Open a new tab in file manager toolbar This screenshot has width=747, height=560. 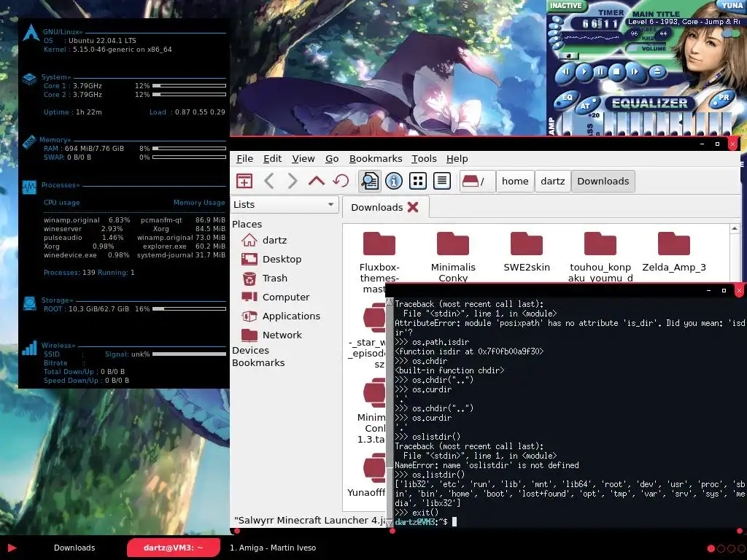(244, 181)
